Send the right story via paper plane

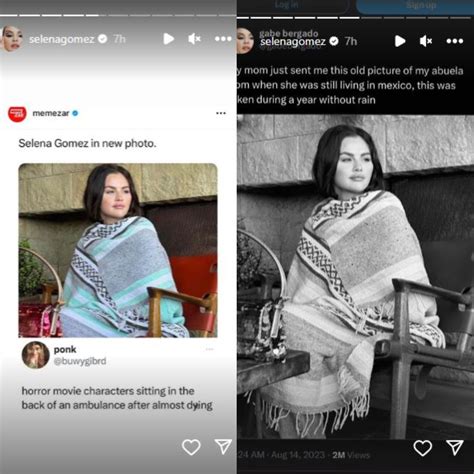pyautogui.click(x=455, y=447)
